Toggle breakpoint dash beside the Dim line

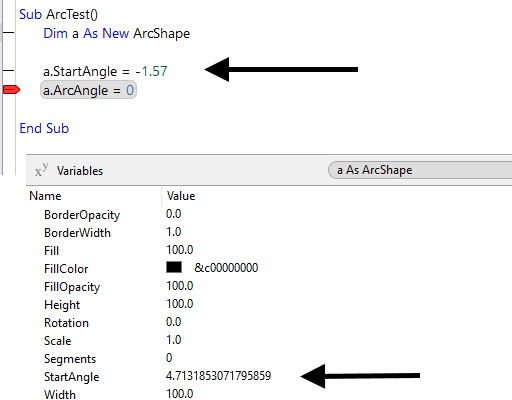[8, 32]
